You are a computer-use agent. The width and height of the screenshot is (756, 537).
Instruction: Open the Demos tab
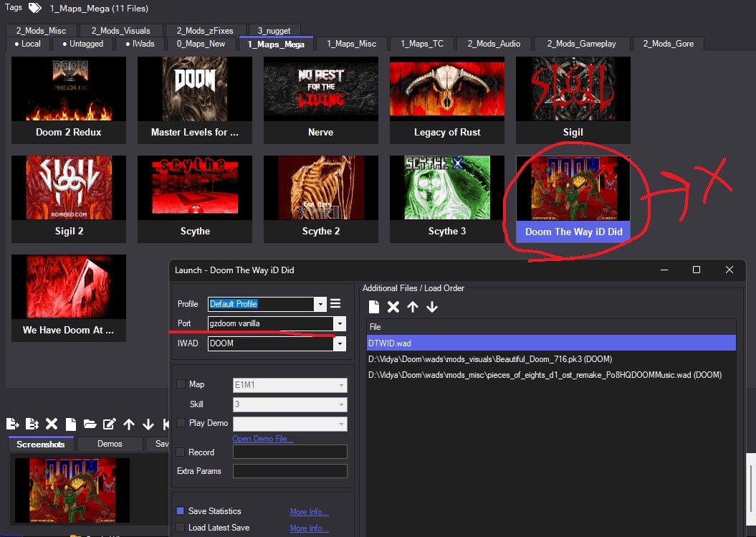[110, 444]
